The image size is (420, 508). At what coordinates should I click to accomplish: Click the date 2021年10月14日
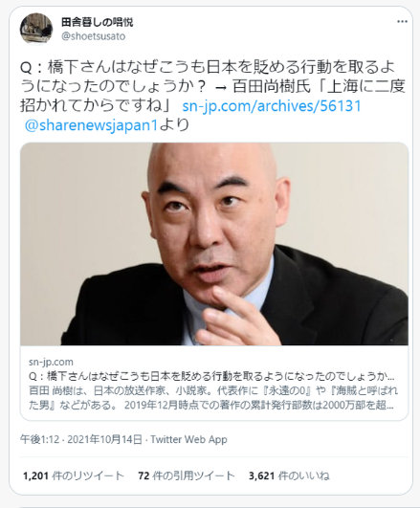pyautogui.click(x=104, y=439)
